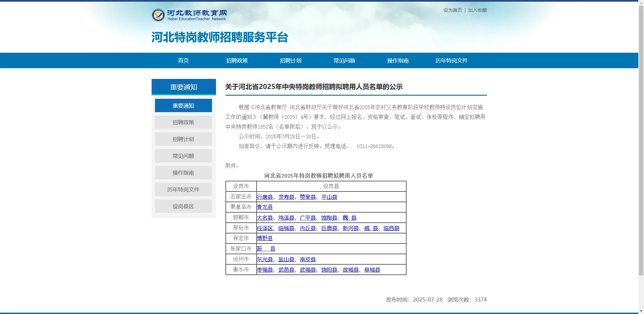The height and width of the screenshot is (314, 644).
Task: Open the 内丘县 list link
Action: [x=308, y=228]
